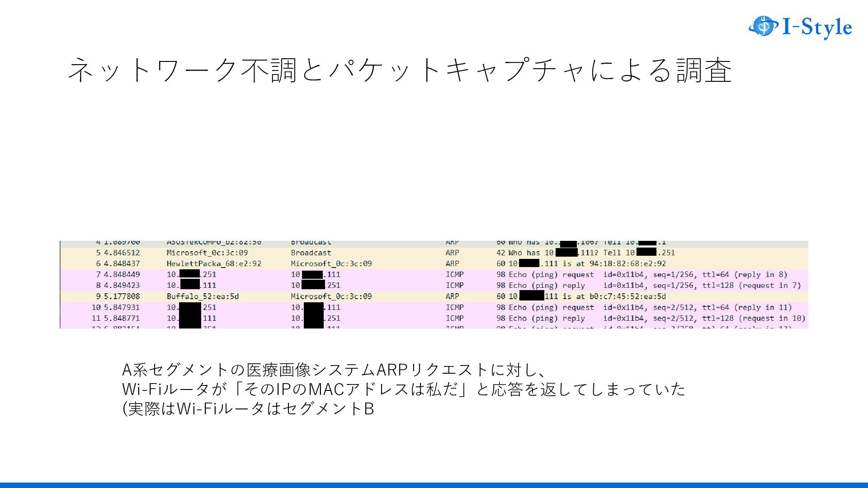The width and height of the screenshot is (868, 488).
Task: Click the last caption line about セグメントB
Action: tap(248, 408)
